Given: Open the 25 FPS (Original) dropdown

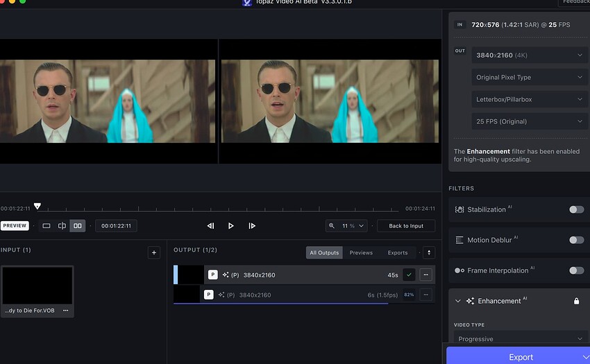Looking at the screenshot, I should click(x=530, y=121).
